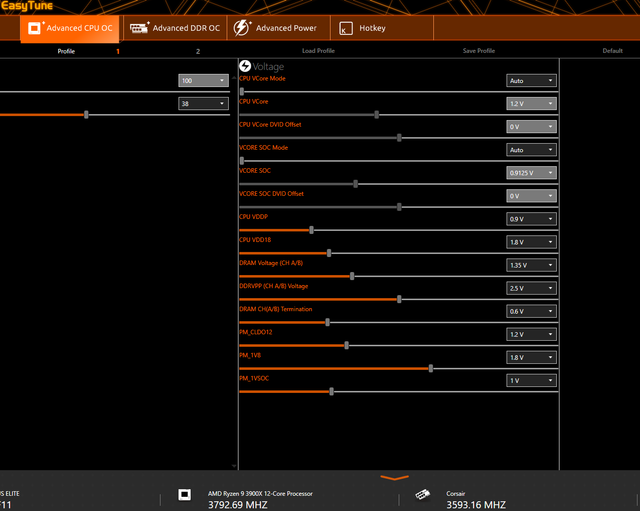Open the Advanced Power tab
The height and width of the screenshot is (511, 640).
(x=279, y=28)
